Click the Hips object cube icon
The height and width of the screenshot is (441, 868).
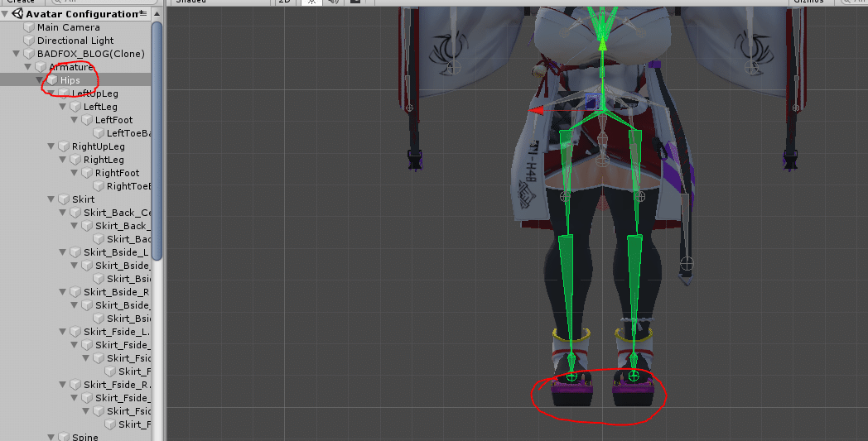pyautogui.click(x=52, y=80)
